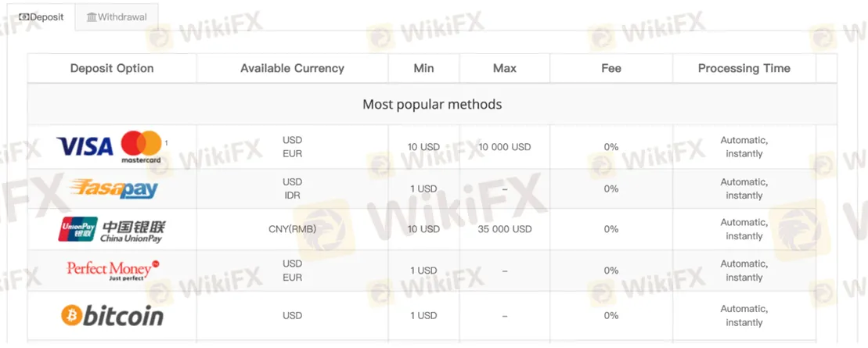
Task: Click the Max column header
Action: pos(505,68)
